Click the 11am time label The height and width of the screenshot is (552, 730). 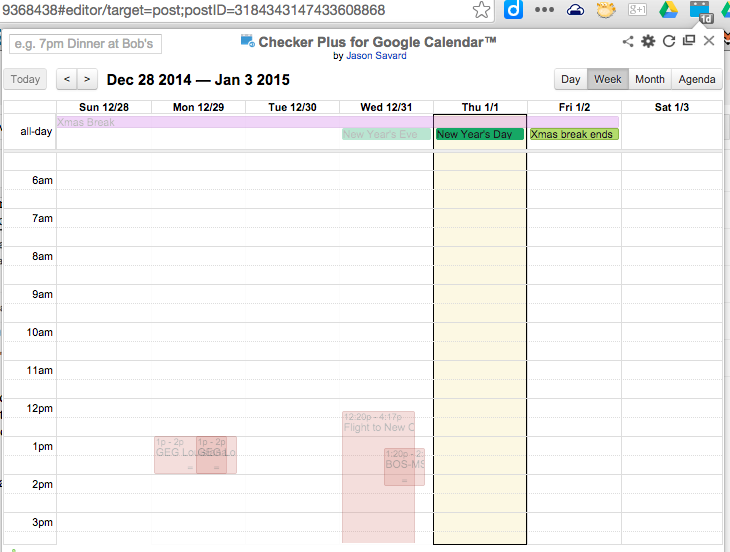[39, 370]
